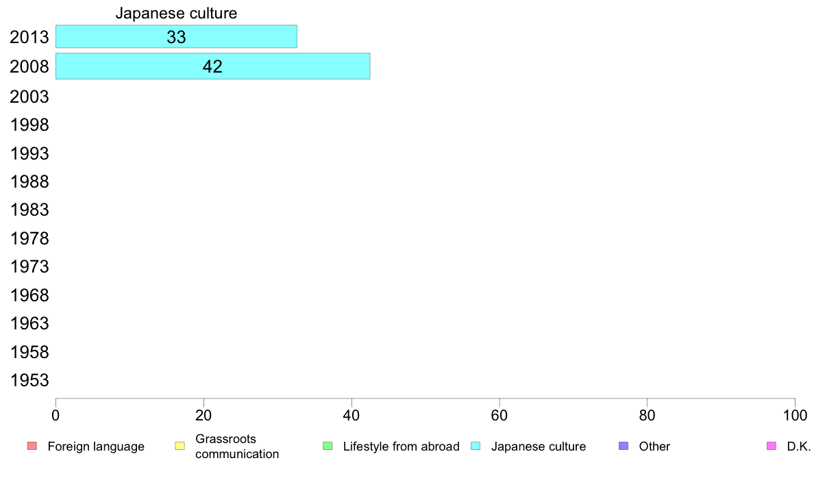
Task: Select the 2013 bar showing 33
Action: coord(177,36)
